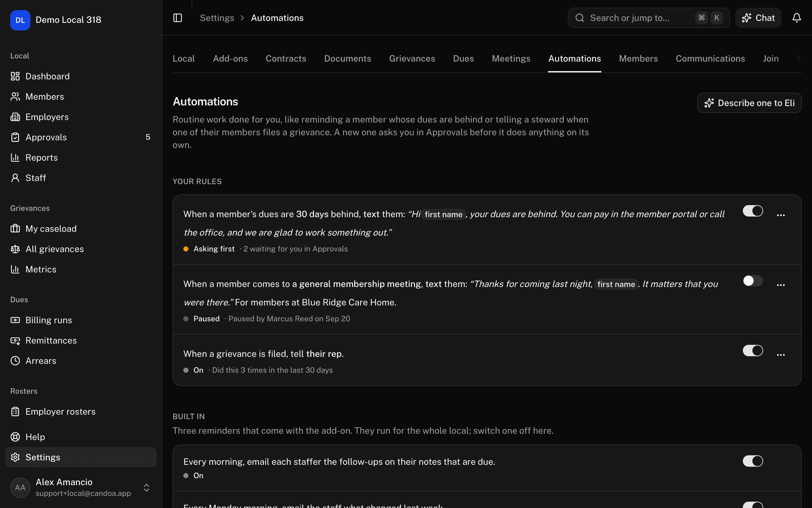This screenshot has width=812, height=508.
Task: Open Settings in the sidebar
Action: click(x=81, y=457)
